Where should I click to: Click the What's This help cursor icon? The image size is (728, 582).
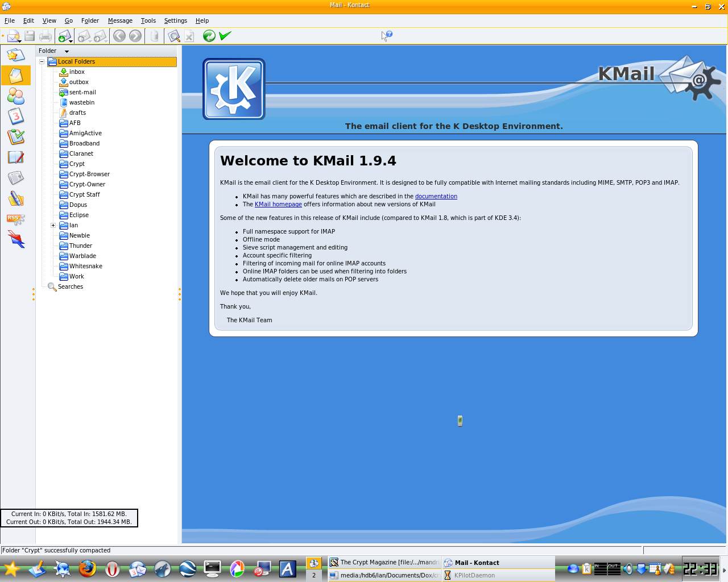(387, 36)
